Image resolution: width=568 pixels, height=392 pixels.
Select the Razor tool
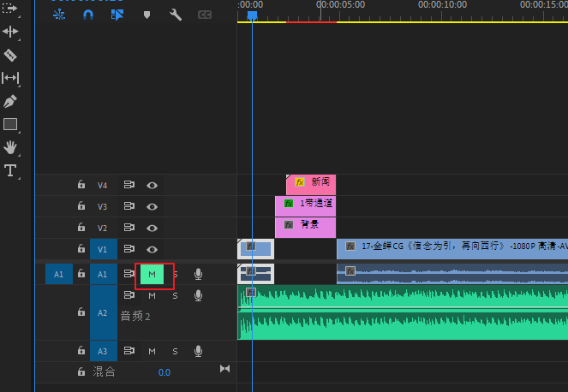(10, 56)
